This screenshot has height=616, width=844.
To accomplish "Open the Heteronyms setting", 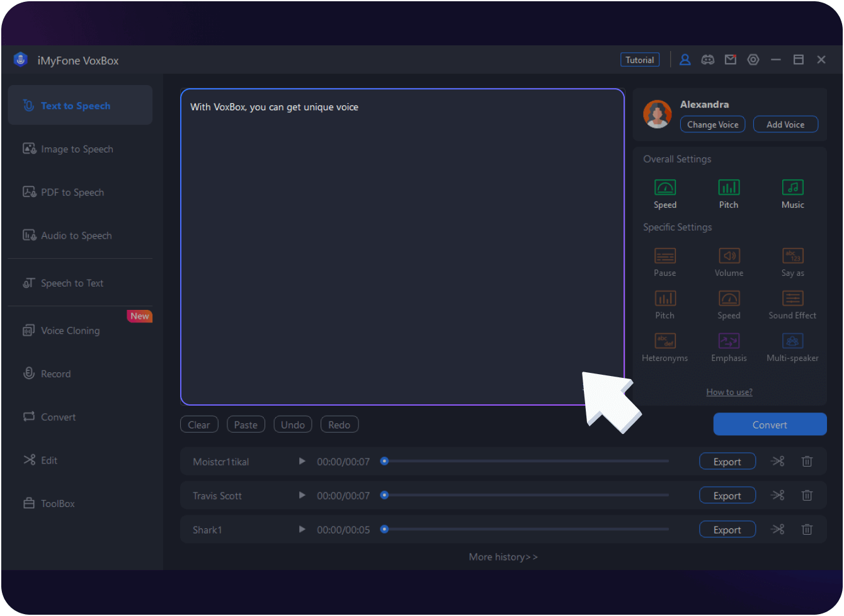I will (665, 348).
